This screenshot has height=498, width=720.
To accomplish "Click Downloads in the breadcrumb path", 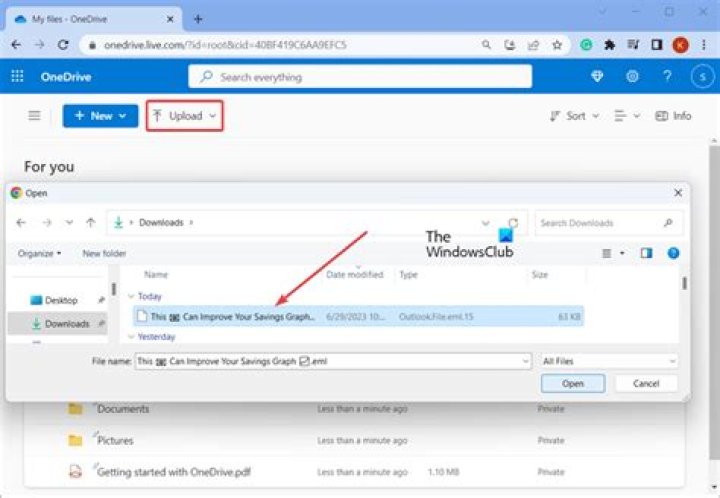I will pos(161,223).
